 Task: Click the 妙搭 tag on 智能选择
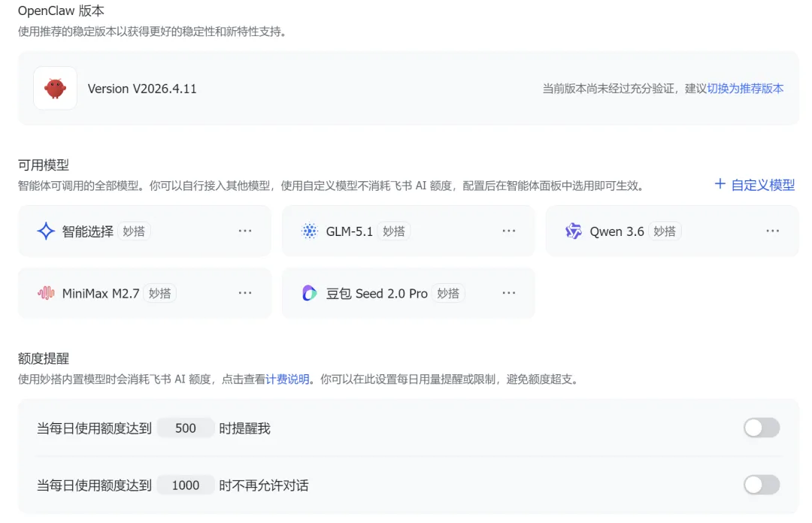(x=134, y=231)
